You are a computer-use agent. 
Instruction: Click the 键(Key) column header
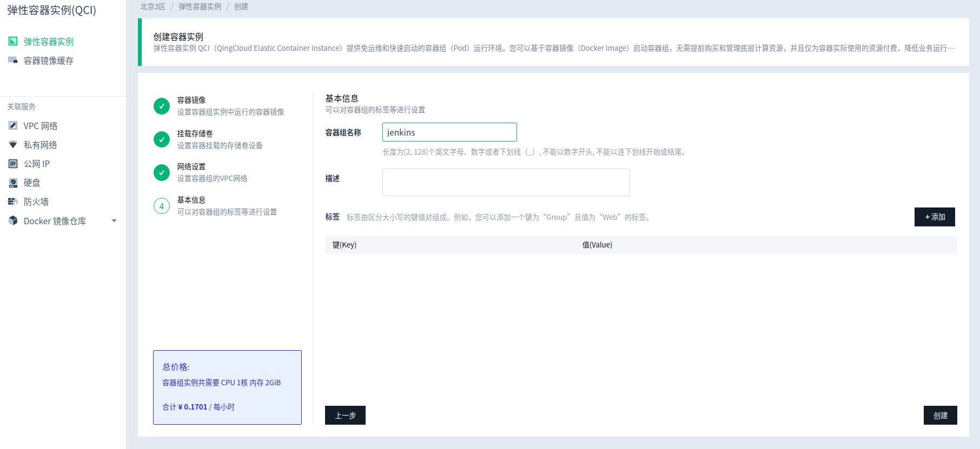pyautogui.click(x=345, y=245)
